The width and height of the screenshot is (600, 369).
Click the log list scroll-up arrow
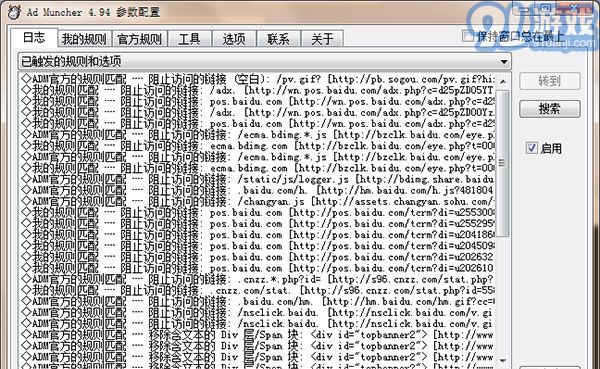point(503,81)
